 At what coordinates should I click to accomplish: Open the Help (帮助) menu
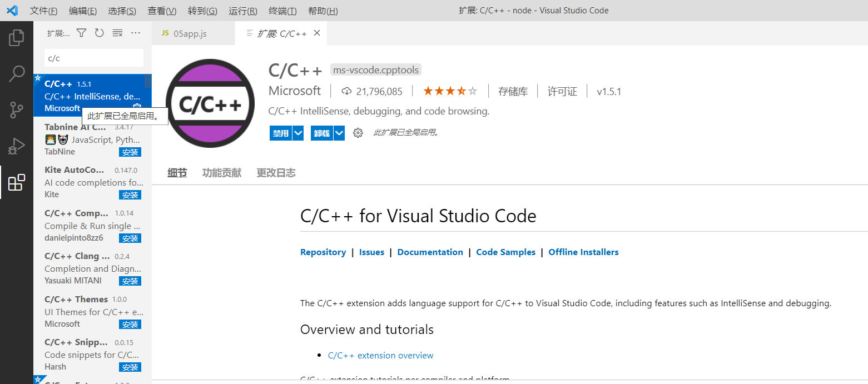[323, 11]
